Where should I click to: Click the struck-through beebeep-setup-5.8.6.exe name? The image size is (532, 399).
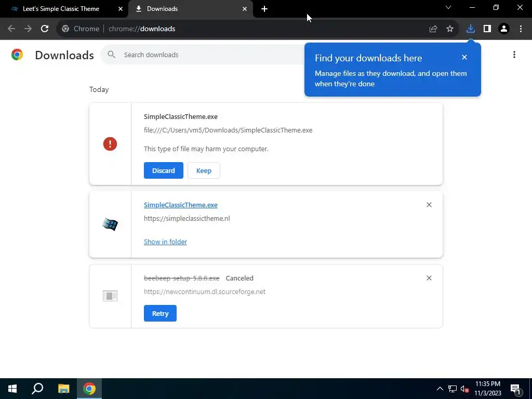click(x=181, y=278)
